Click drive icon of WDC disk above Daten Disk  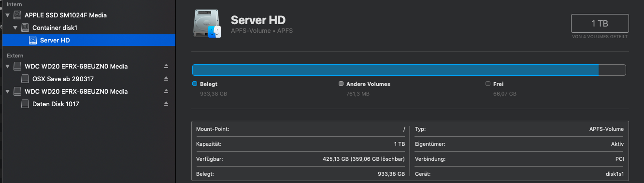pos(17,91)
